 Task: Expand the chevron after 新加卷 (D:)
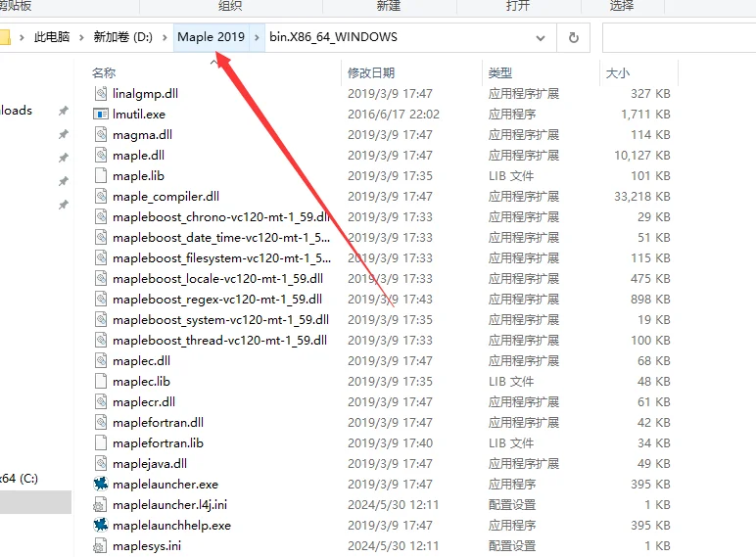click(166, 38)
